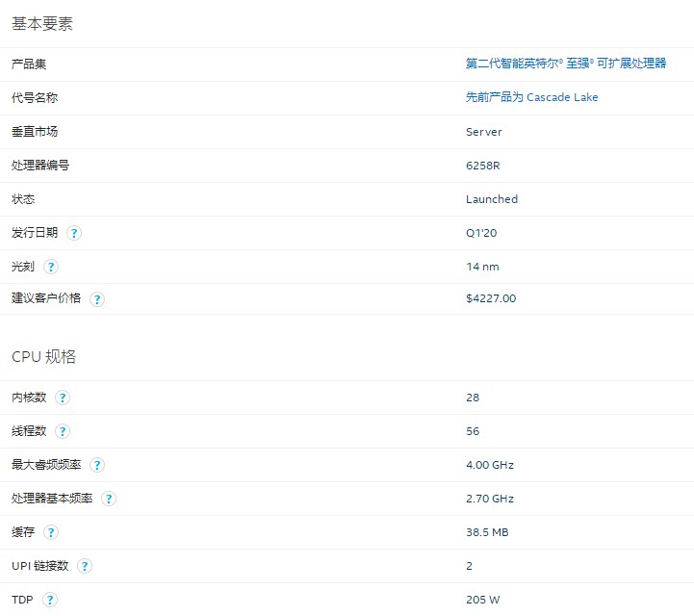The width and height of the screenshot is (694, 616).
Task: Click the 发行日期 label text
Action: pos(35,232)
